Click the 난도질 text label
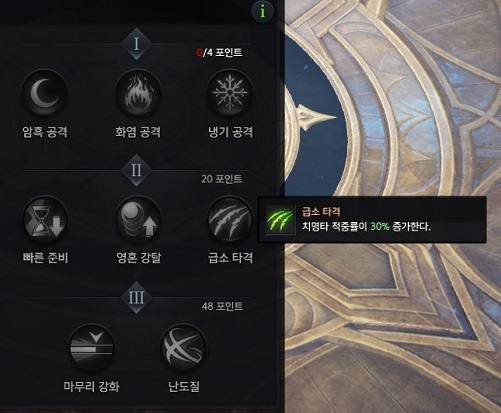The image size is (501, 413). tap(184, 387)
